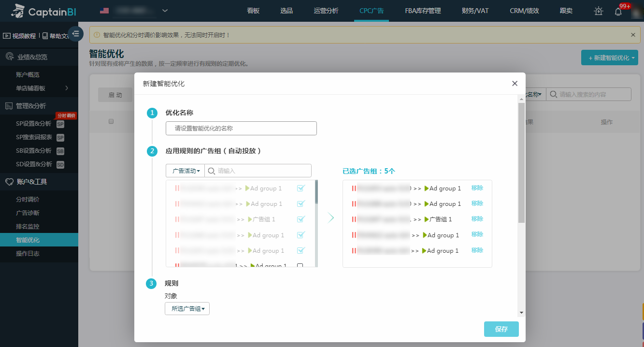Image resolution: width=644 pixels, height=347 pixels.
Task: Open the alert siren icon in header
Action: (599, 11)
